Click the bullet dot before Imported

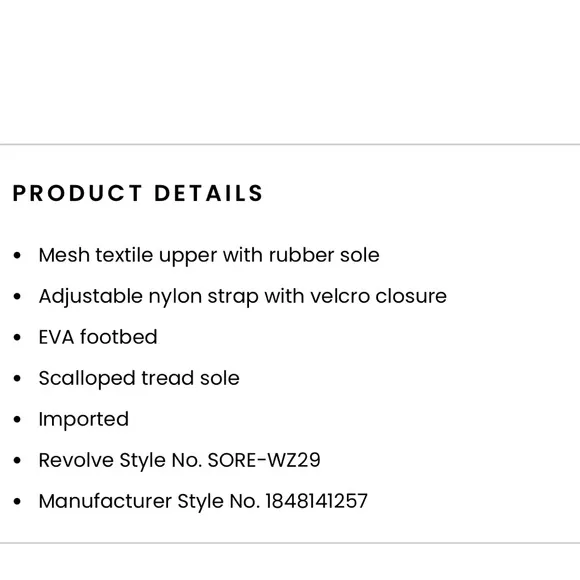(17, 420)
